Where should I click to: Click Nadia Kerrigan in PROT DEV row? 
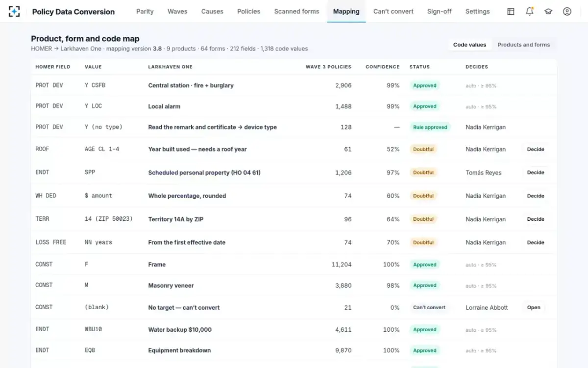[486, 127]
